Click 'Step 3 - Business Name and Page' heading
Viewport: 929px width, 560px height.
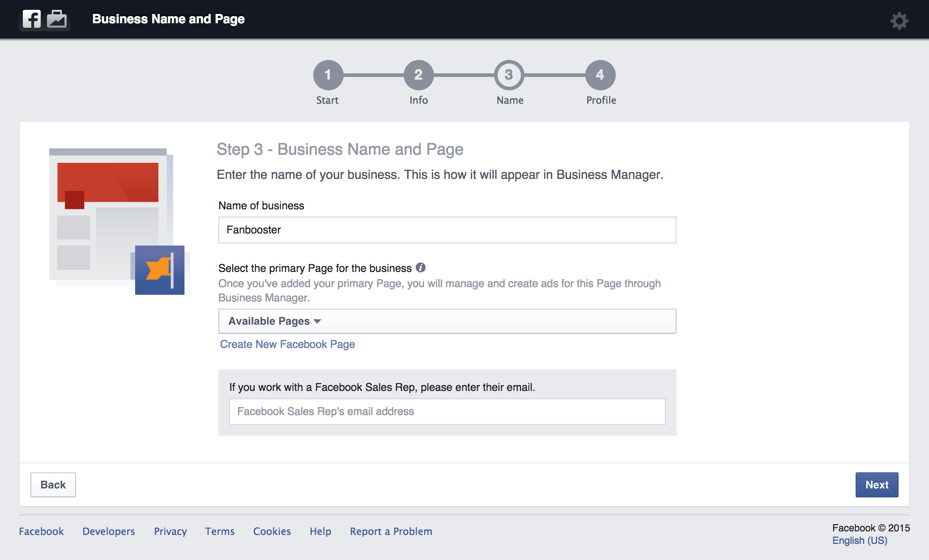coord(340,149)
